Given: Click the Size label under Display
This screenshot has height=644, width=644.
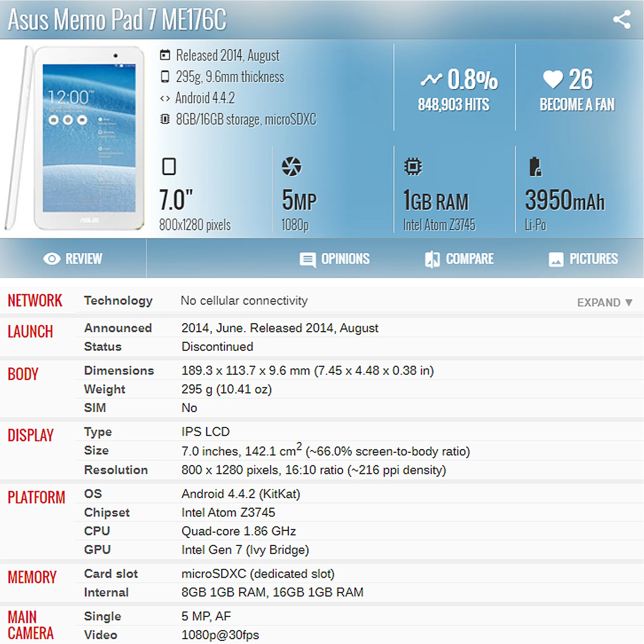Looking at the screenshot, I should click(x=96, y=450).
